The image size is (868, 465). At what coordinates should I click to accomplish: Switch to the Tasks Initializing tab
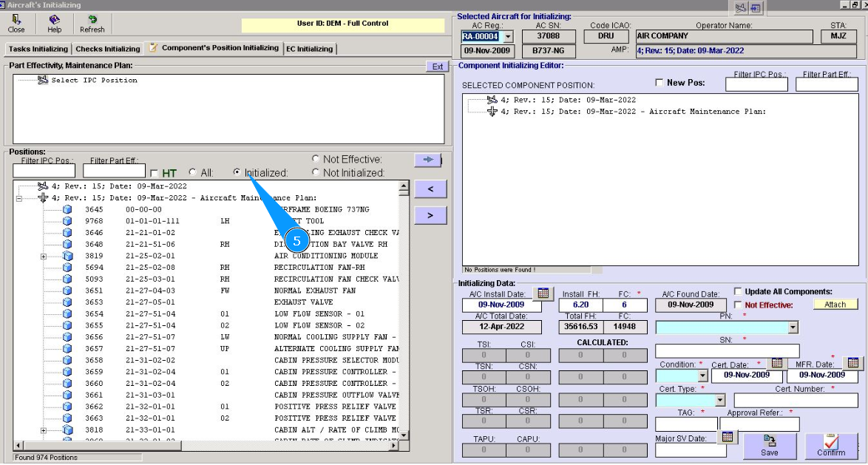point(38,49)
